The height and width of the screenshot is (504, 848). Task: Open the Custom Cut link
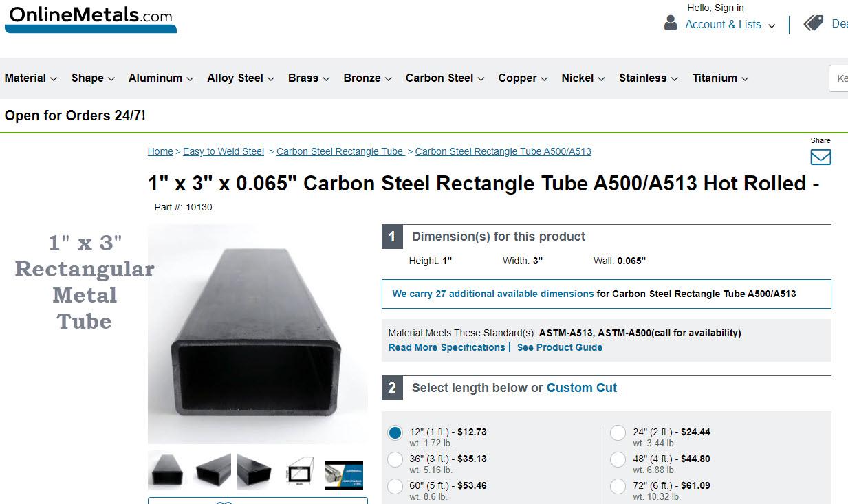tap(581, 387)
